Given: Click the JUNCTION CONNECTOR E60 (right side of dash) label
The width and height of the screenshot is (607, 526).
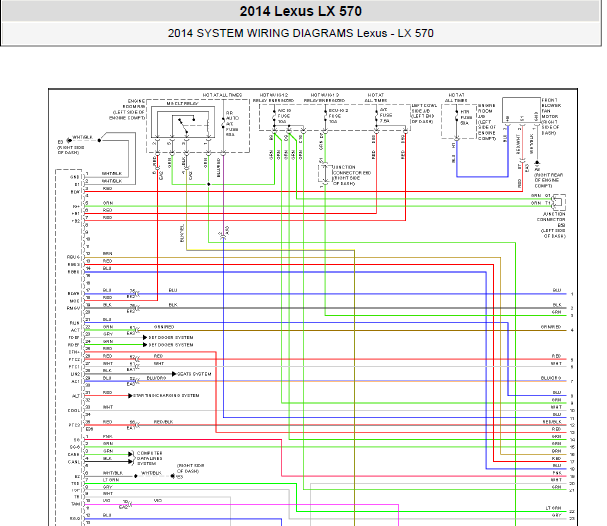Looking at the screenshot, I should [x=352, y=175].
